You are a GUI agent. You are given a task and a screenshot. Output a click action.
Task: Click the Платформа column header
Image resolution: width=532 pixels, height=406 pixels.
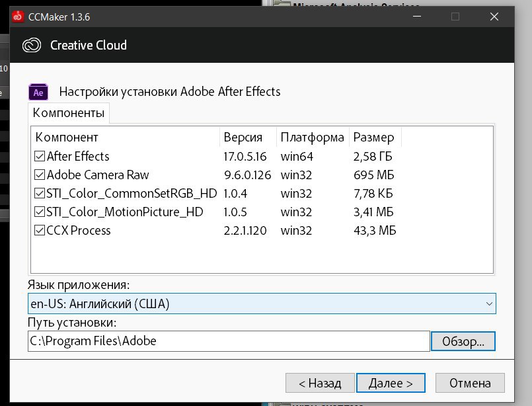(313, 137)
